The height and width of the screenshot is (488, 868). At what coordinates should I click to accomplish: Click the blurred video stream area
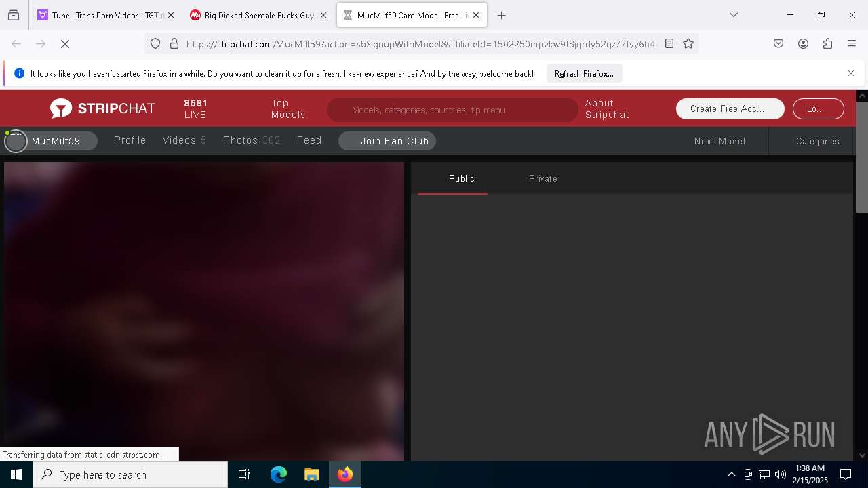click(x=204, y=311)
